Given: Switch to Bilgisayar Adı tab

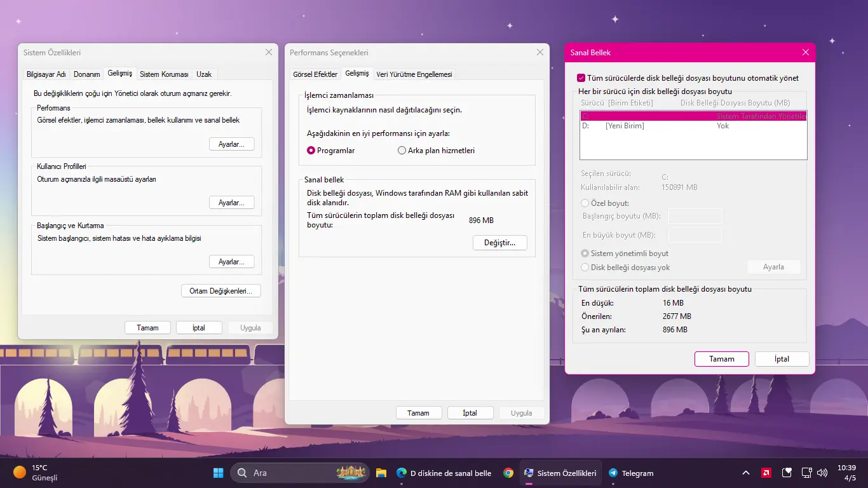Looking at the screenshot, I should (46, 74).
